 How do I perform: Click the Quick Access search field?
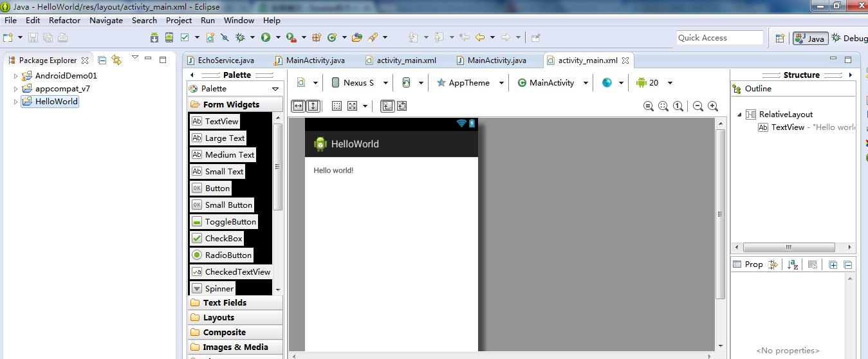click(719, 38)
